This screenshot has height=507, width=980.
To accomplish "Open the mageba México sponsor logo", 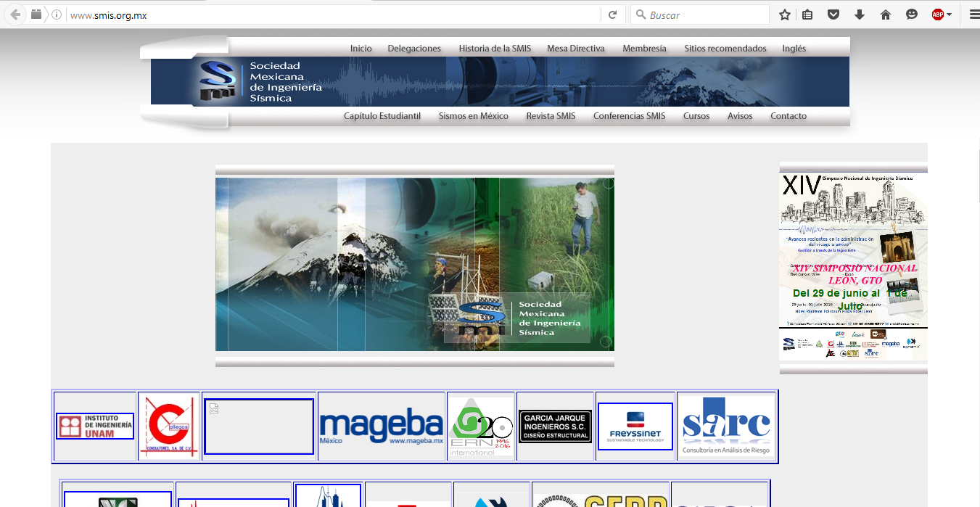I will point(381,426).
